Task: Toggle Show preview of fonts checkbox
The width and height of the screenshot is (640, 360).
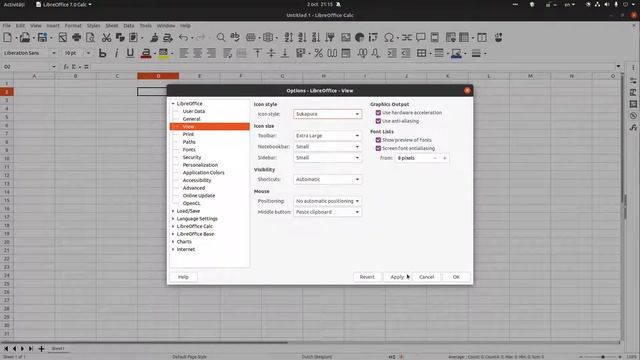Action: pos(378,140)
